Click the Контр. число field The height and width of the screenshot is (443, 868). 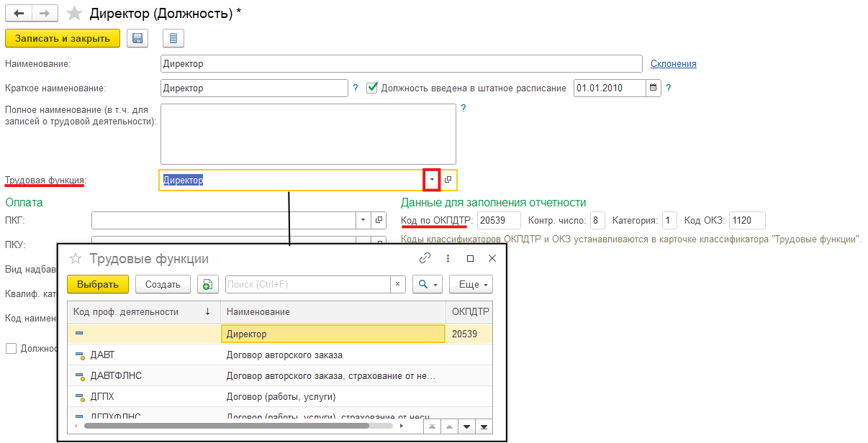tap(597, 221)
